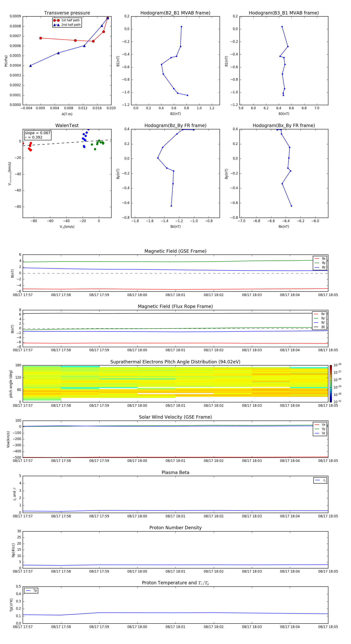351x644 pixels.
Task: Click the "Transverse pressure" plot title
Action: [67, 13]
